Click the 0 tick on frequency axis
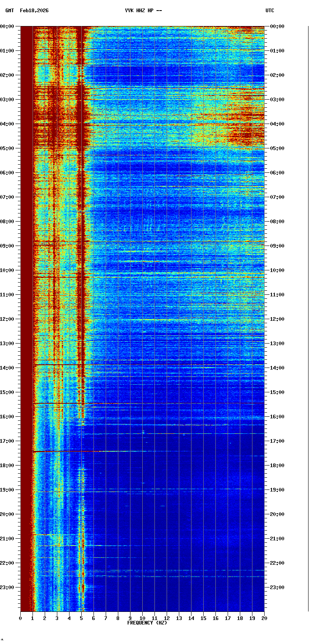326x644 pixels. pos(20,618)
